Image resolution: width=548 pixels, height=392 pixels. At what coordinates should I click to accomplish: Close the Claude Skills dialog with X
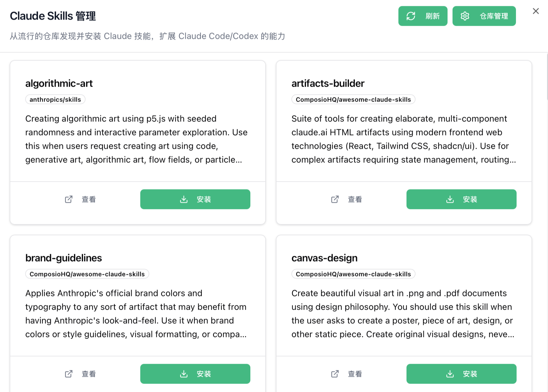click(536, 11)
